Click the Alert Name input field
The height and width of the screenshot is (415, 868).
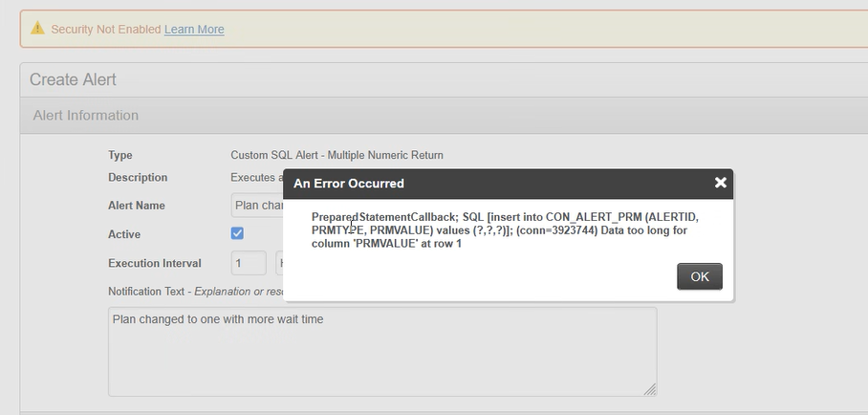[257, 205]
